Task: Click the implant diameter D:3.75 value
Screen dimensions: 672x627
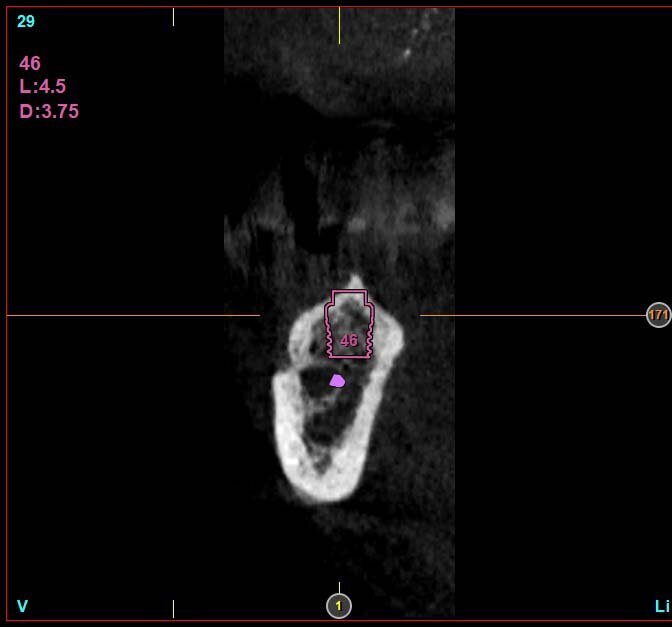Action: coord(49,111)
